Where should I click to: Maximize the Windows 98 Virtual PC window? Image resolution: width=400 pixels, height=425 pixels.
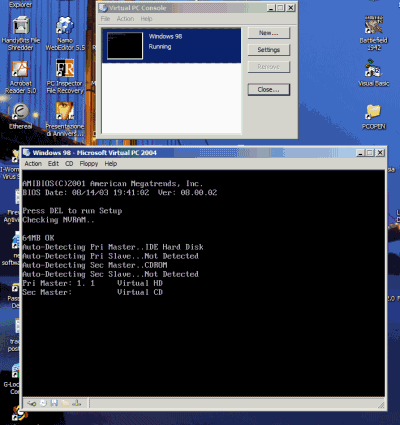pyautogui.click(x=369, y=153)
